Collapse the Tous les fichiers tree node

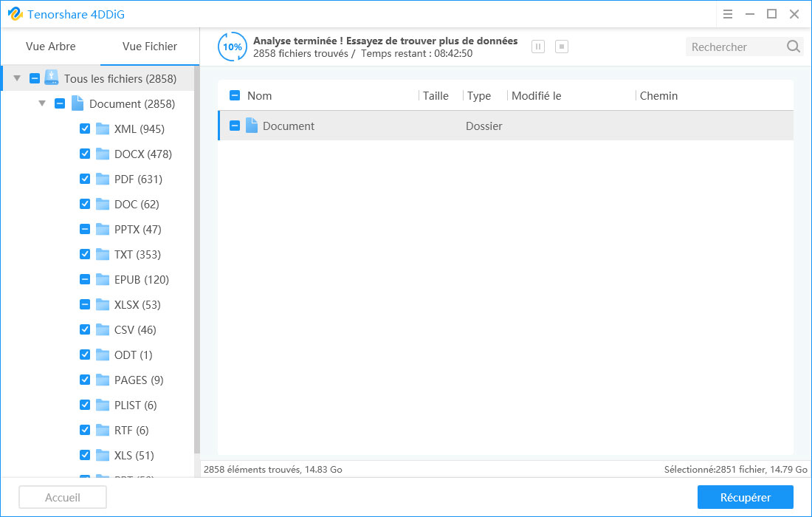pyautogui.click(x=17, y=78)
